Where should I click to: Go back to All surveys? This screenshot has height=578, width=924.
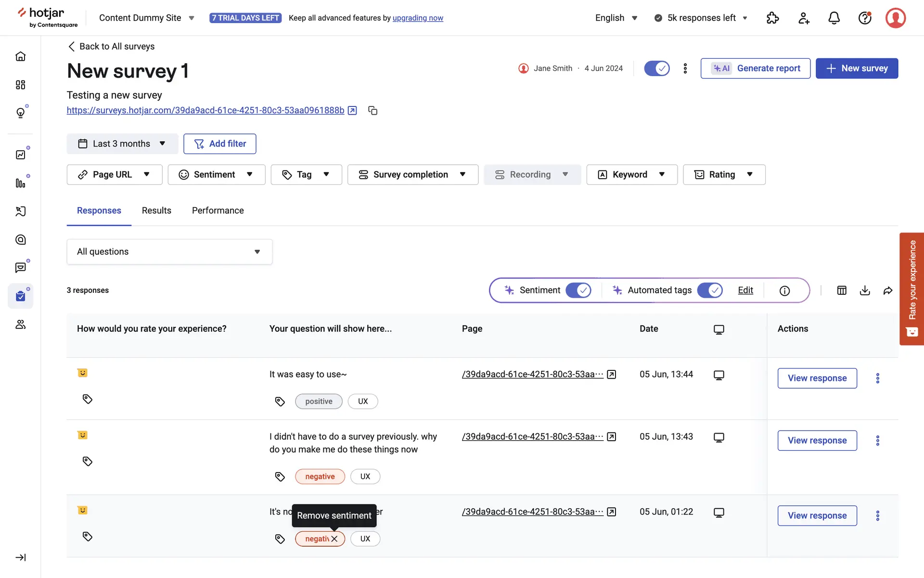[x=111, y=46]
